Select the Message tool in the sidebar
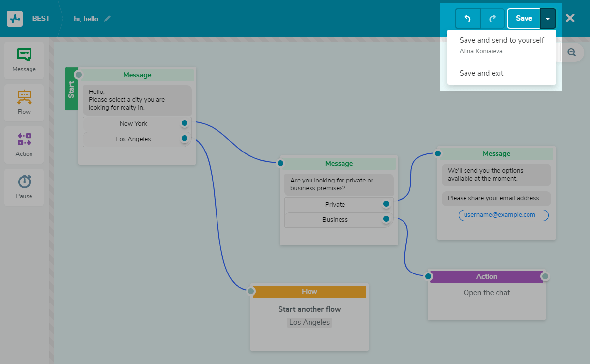Viewport: 590px width, 364px height. 24,60
